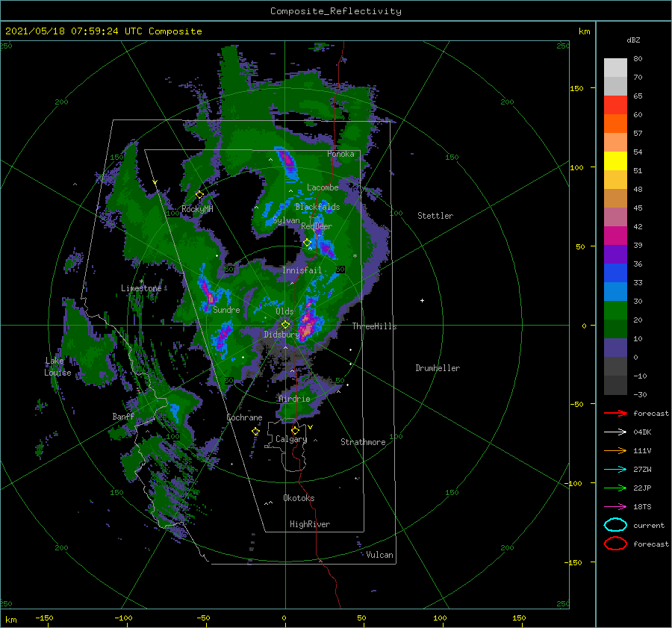
Task: Click the storm cell northwest of Sundre
Action: 207,292
